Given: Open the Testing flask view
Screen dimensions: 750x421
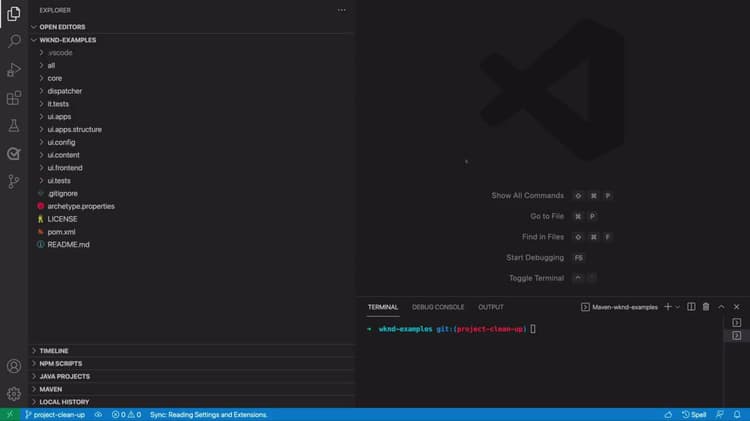Looking at the screenshot, I should 14,126.
